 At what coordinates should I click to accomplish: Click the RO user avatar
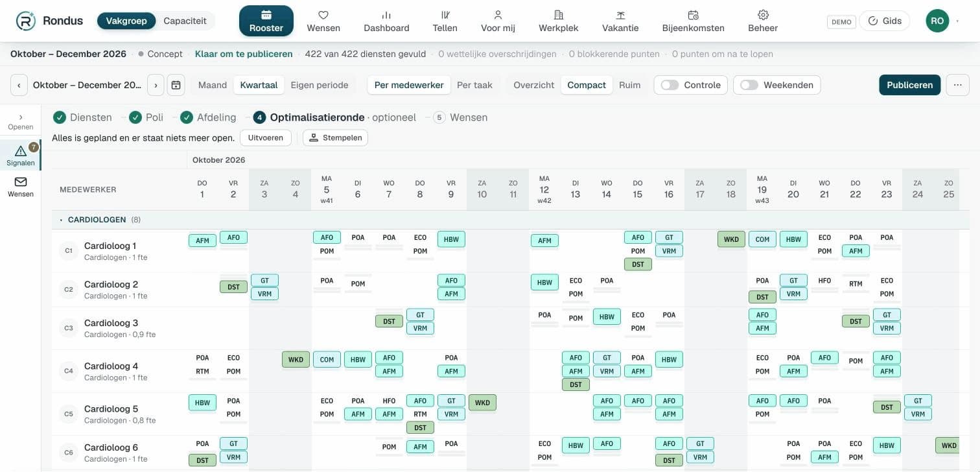click(937, 21)
